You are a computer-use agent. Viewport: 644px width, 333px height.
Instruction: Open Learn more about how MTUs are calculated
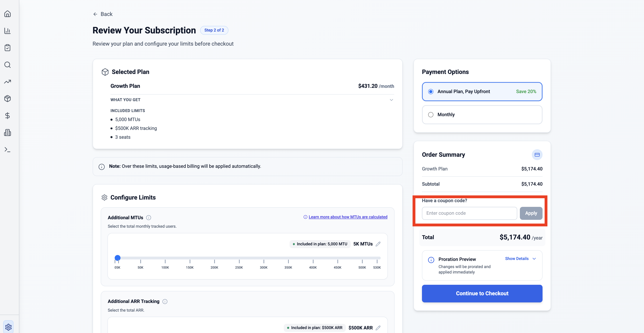point(348,217)
